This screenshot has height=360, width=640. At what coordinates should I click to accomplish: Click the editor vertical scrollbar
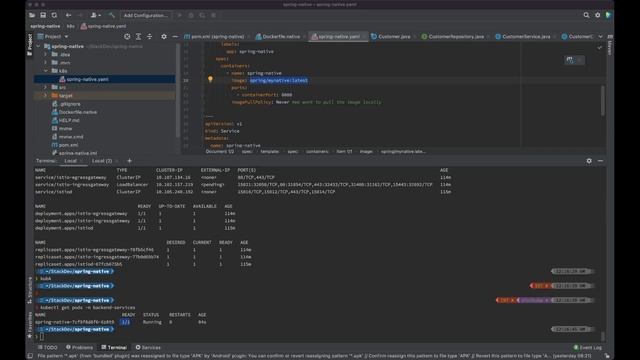click(602, 100)
